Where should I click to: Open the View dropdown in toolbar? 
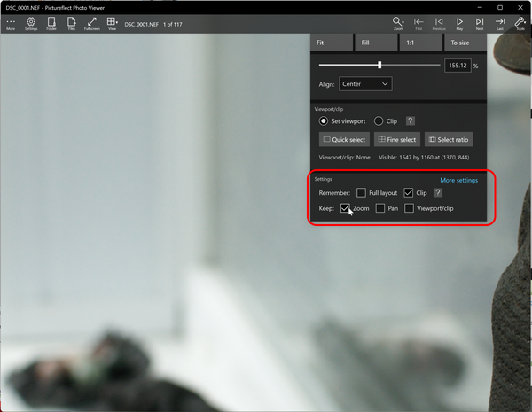(x=113, y=23)
